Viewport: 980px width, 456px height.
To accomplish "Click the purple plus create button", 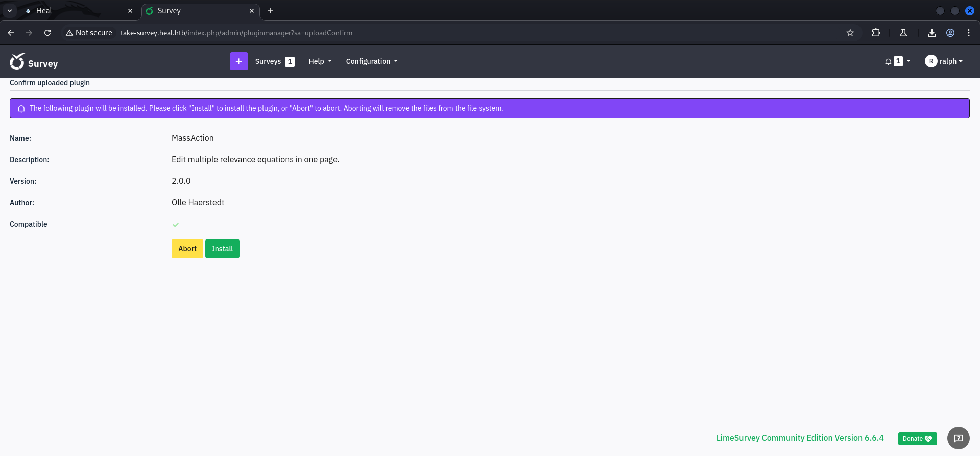I will point(238,61).
